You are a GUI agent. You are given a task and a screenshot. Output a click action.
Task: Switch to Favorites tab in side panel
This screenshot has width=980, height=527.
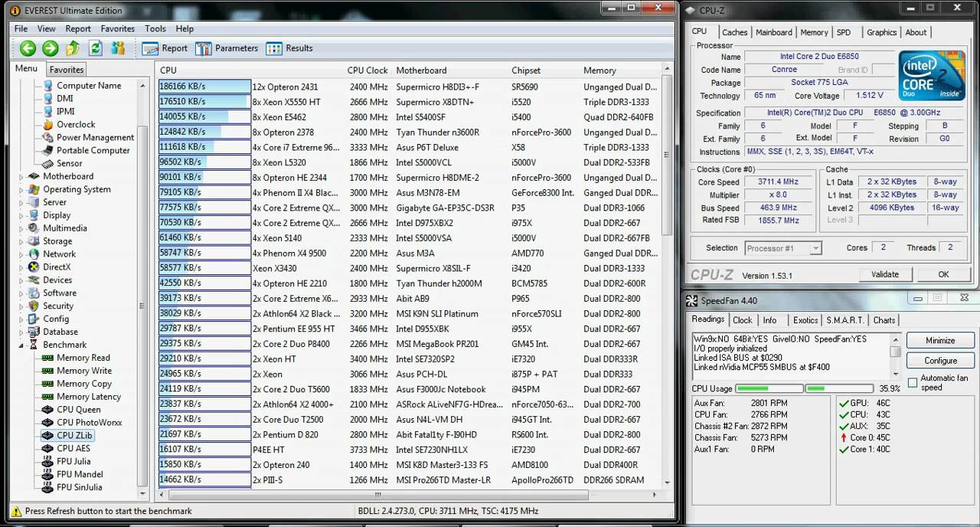pyautogui.click(x=67, y=70)
